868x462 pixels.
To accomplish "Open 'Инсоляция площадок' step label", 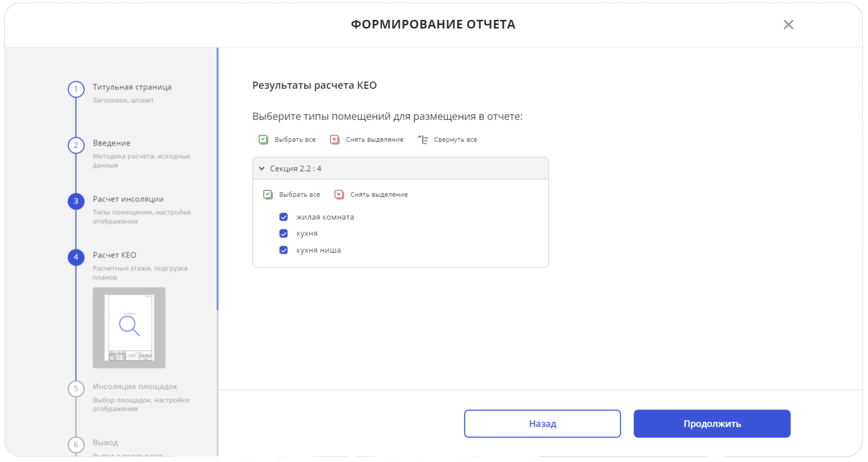I will (x=135, y=387).
